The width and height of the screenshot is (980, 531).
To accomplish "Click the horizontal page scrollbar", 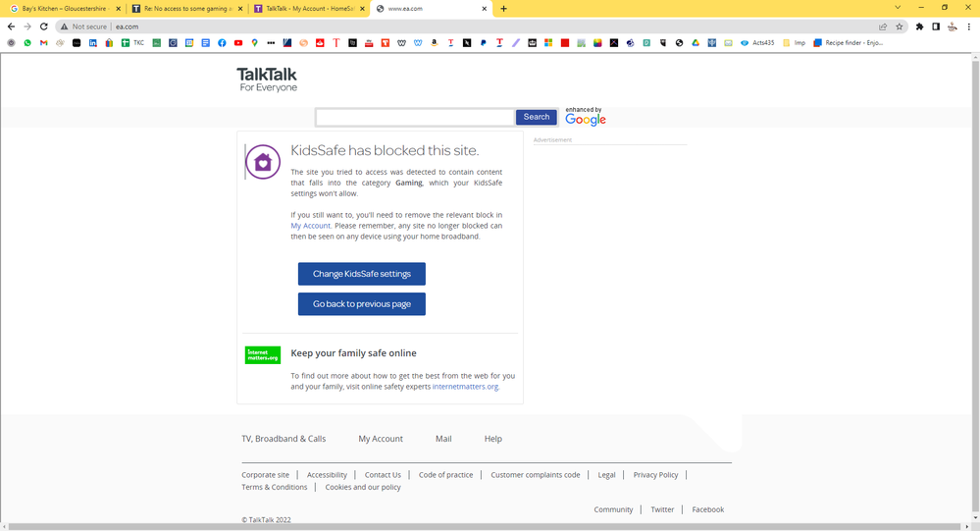I will [485, 527].
